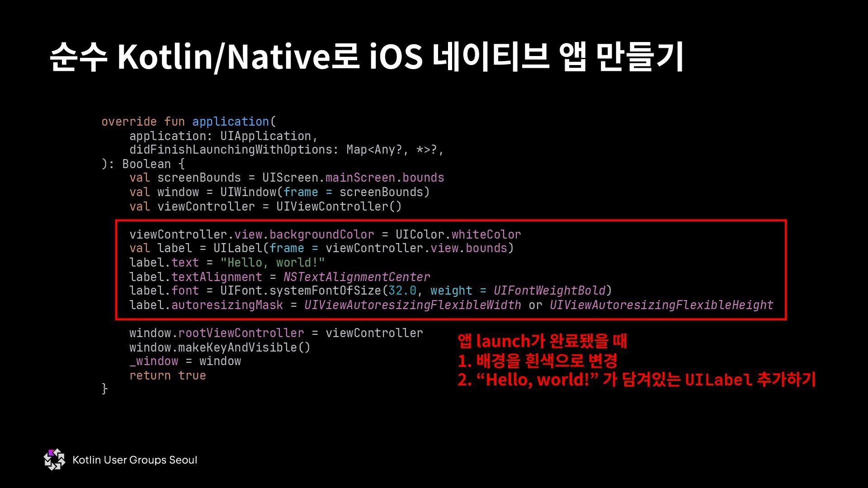Click the UIWindow frame assignment line
Image resolution: width=868 pixels, height=488 pixels.
tap(279, 192)
